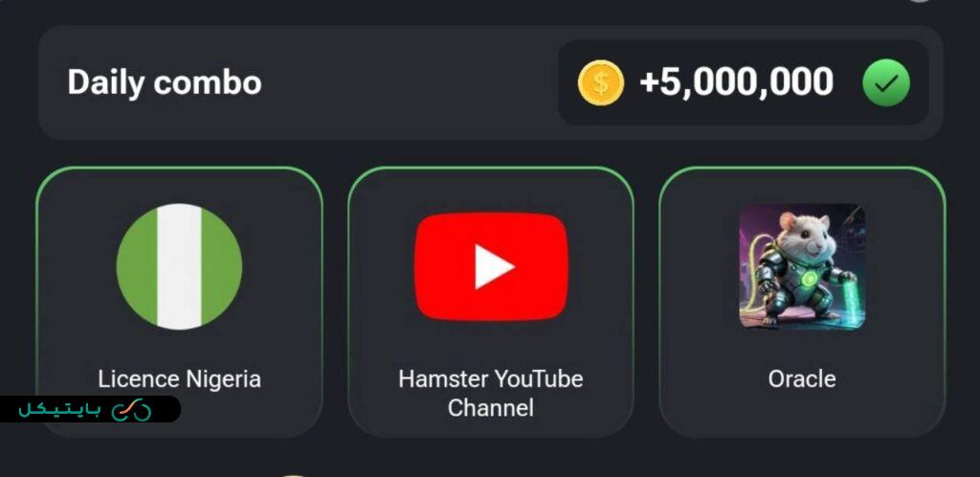Click the green checkmark badge

(886, 82)
